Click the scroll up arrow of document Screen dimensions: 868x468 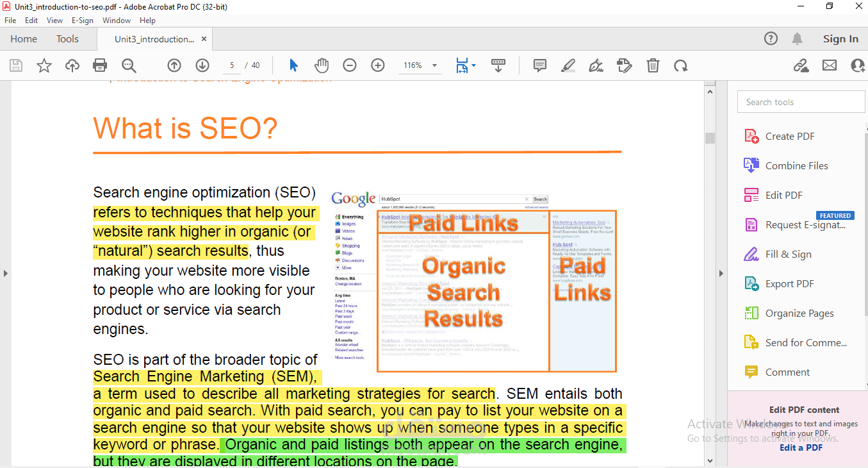coord(710,92)
